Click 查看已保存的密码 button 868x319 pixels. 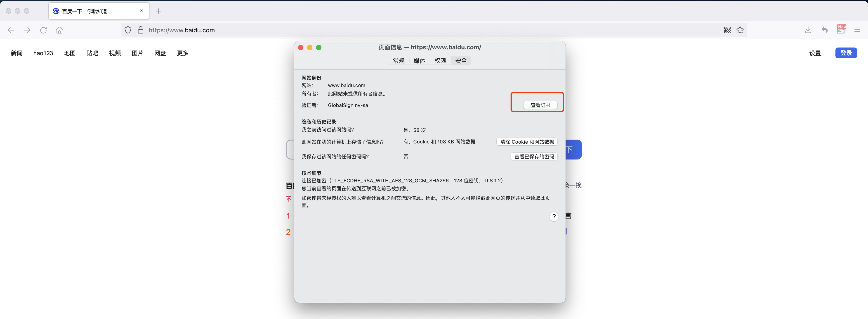coord(534,157)
